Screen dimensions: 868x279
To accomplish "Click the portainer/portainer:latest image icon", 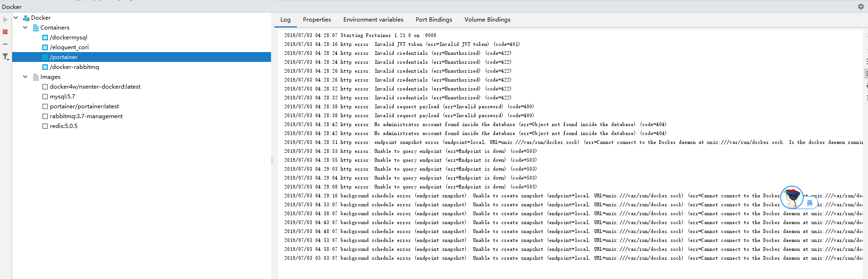I will click(x=45, y=106).
